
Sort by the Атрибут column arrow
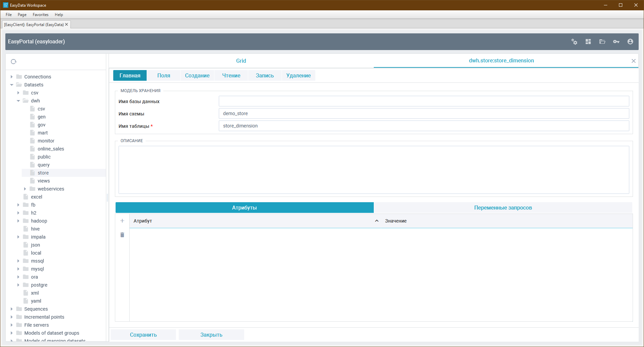[377, 221]
